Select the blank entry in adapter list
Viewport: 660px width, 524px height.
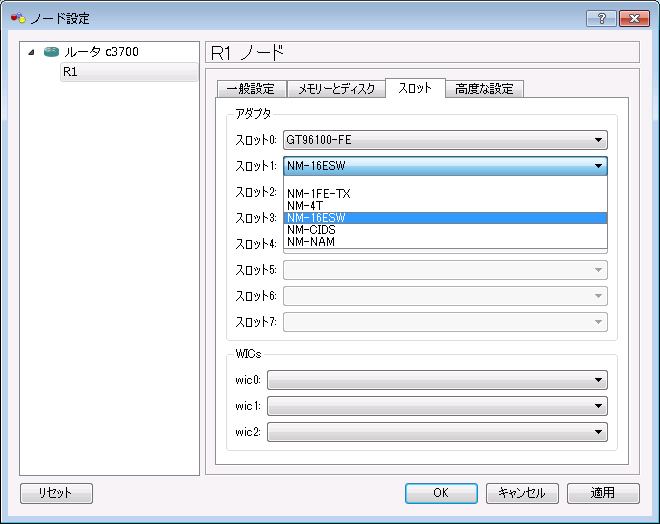pyautogui.click(x=445, y=182)
